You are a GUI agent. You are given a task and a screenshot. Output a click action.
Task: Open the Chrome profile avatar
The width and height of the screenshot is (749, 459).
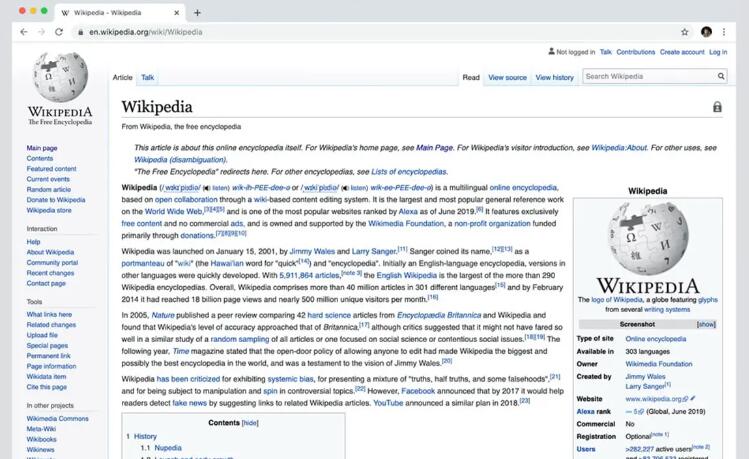pos(706,32)
